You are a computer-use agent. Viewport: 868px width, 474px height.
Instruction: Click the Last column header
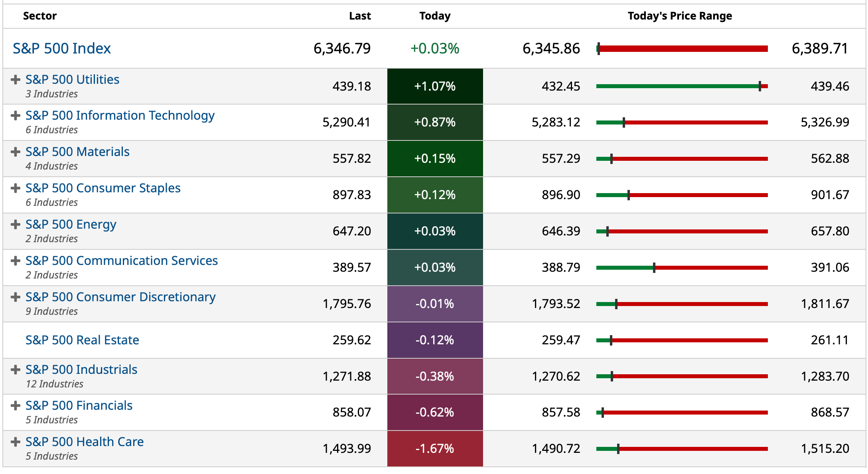point(360,16)
